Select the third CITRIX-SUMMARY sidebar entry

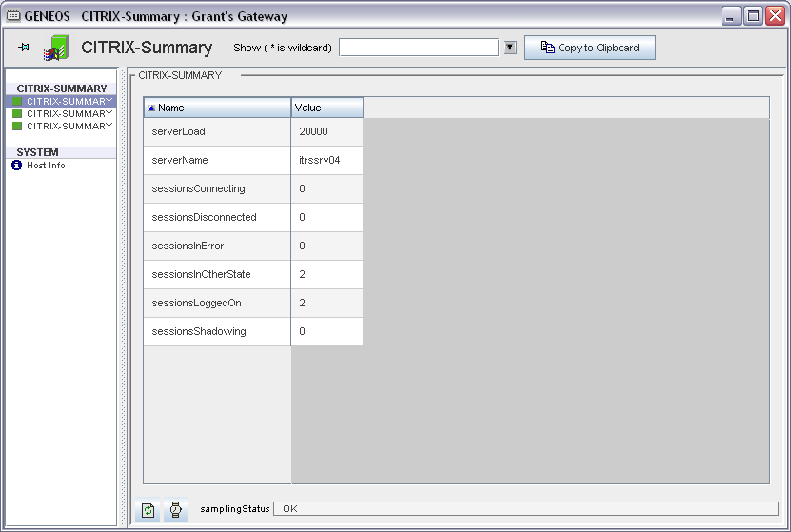coord(69,126)
